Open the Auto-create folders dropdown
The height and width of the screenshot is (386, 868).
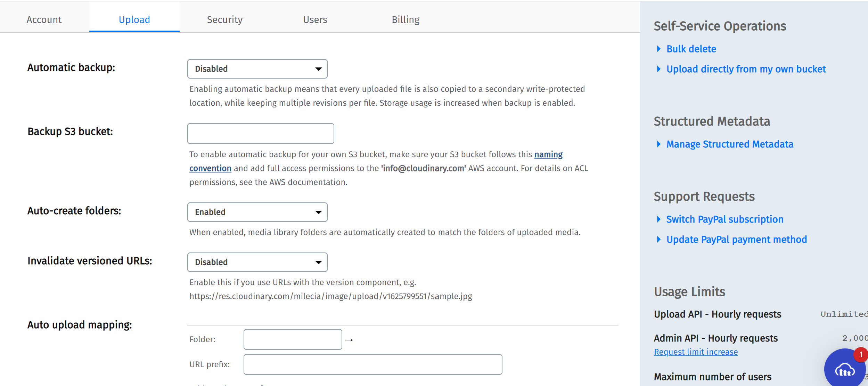[x=257, y=212]
